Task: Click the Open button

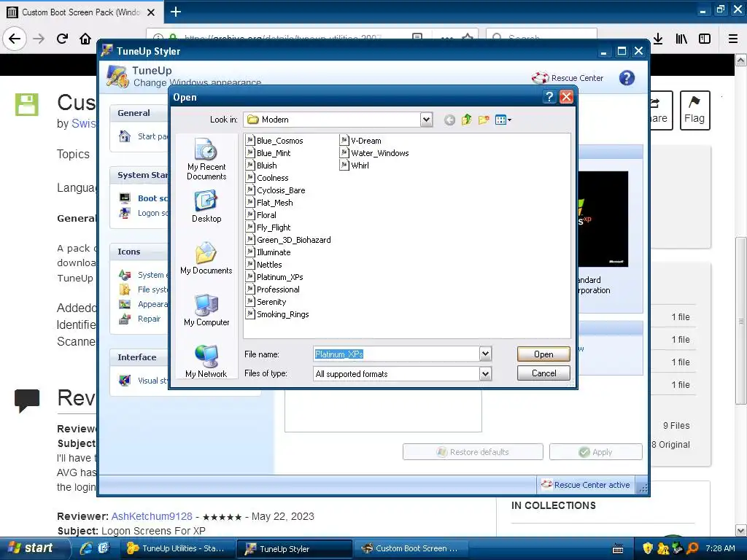Action: (543, 354)
